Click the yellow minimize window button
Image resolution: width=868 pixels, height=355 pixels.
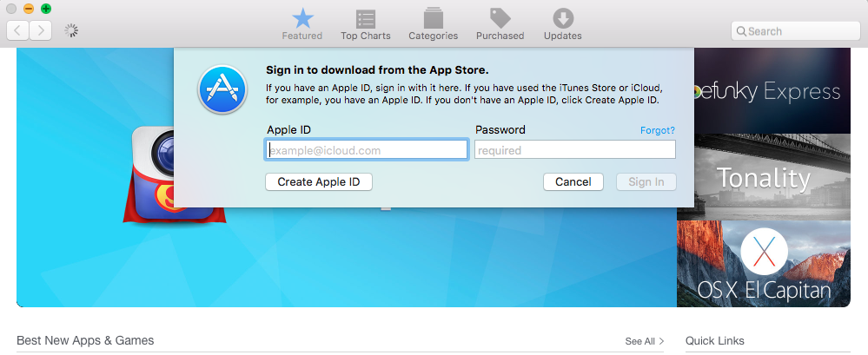click(29, 9)
